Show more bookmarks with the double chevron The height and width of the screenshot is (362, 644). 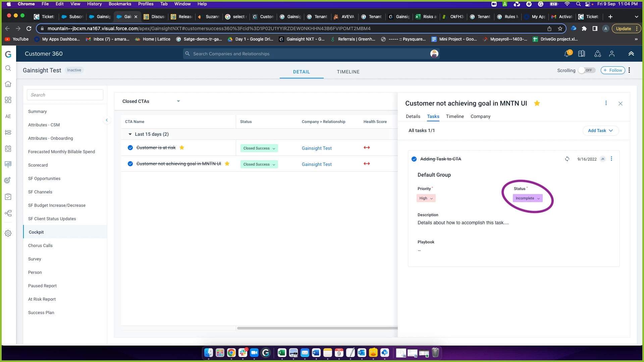(x=636, y=39)
